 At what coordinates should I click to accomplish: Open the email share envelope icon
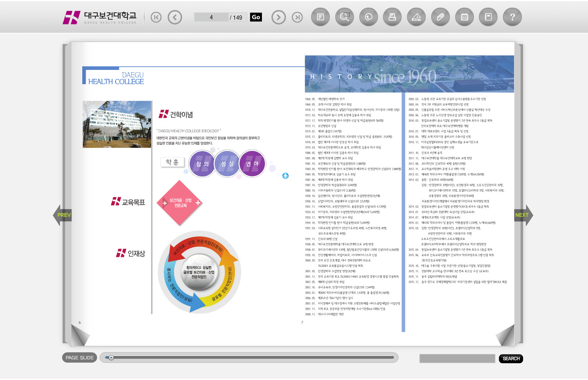click(416, 17)
